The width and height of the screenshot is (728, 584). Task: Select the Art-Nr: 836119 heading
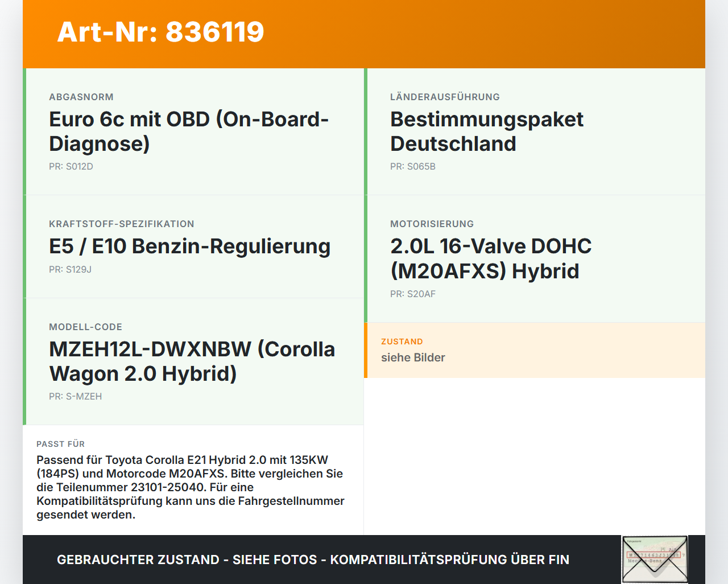click(x=161, y=32)
